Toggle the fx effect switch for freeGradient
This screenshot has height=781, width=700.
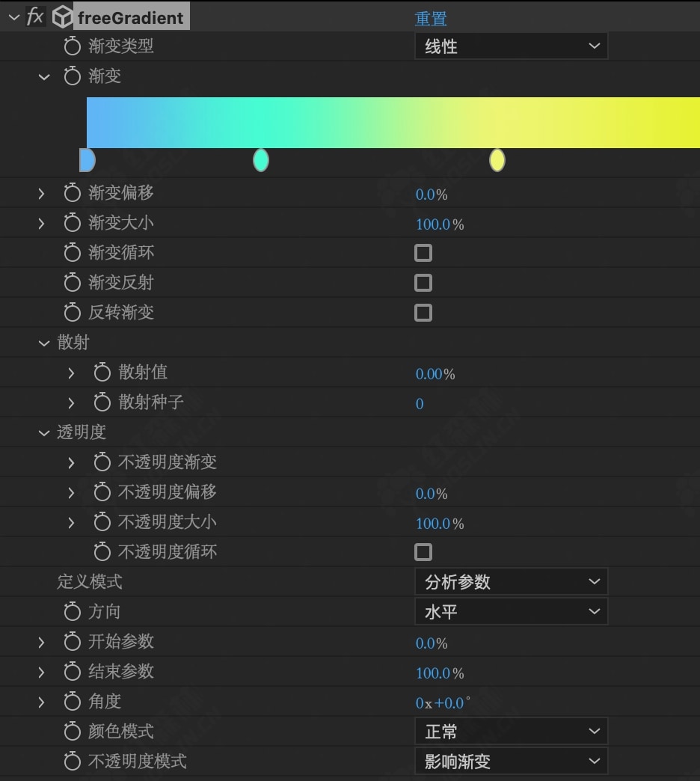34,16
